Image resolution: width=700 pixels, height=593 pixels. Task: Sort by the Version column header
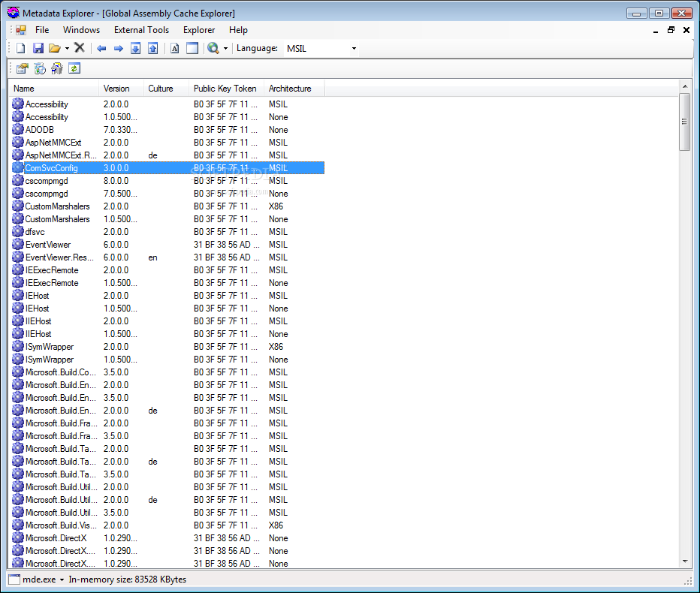click(x=121, y=89)
